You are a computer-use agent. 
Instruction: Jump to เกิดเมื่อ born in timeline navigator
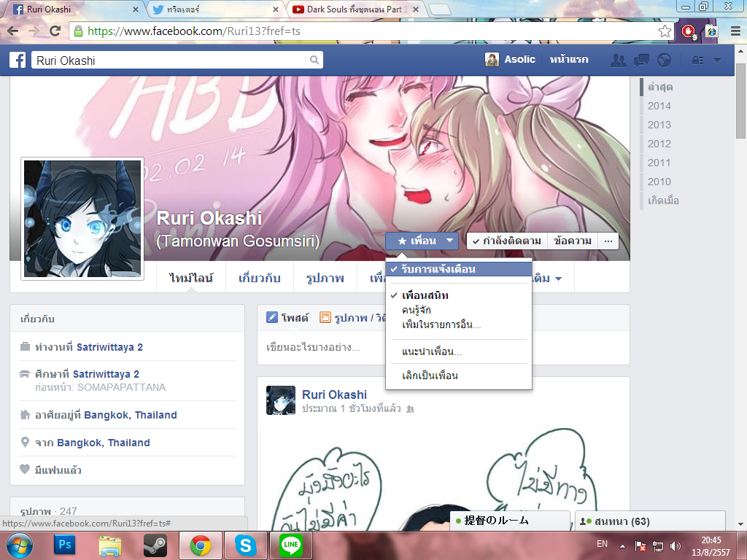tap(663, 201)
